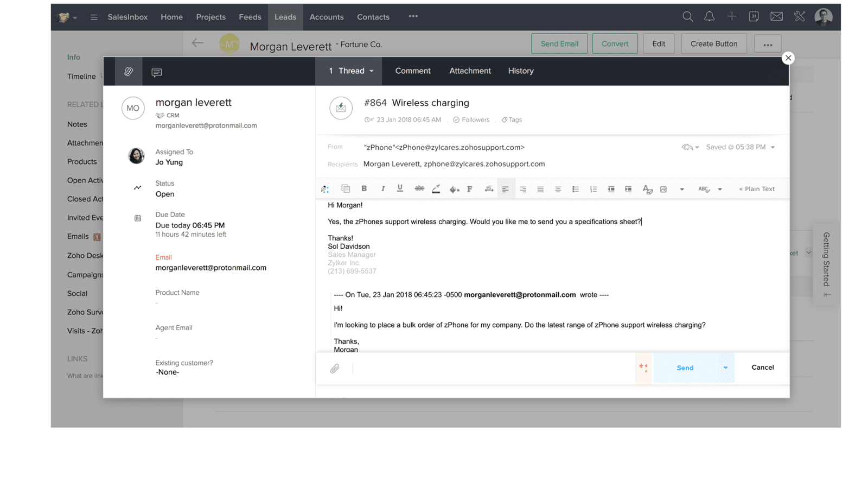The width and height of the screenshot is (868, 480).
Task: Close the ticket popup window
Action: (788, 58)
